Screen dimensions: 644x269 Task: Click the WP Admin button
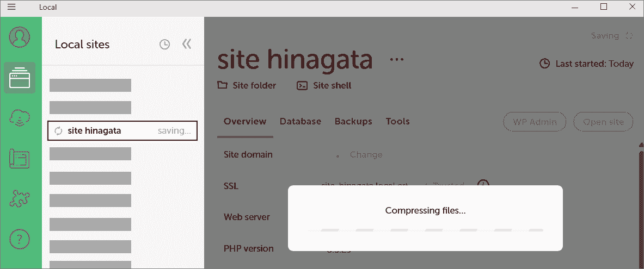pyautogui.click(x=535, y=122)
